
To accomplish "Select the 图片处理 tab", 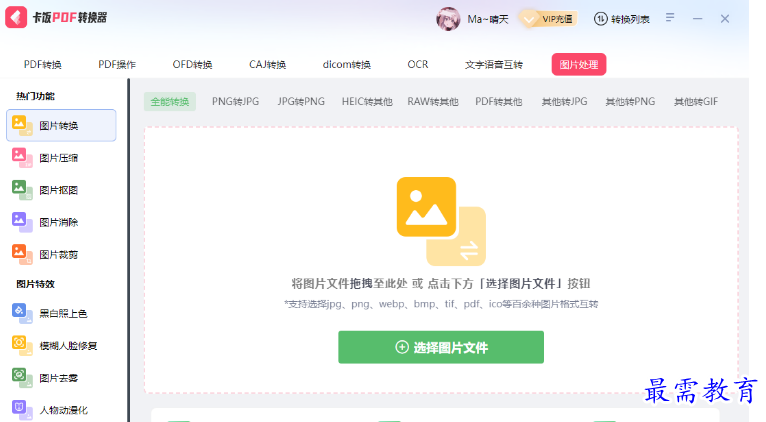I will tap(579, 64).
